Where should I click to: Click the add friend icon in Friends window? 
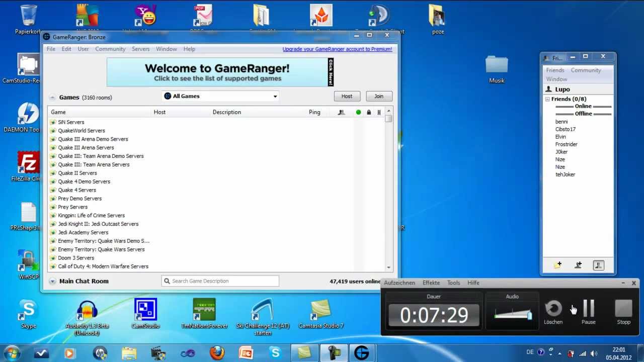coord(578,265)
